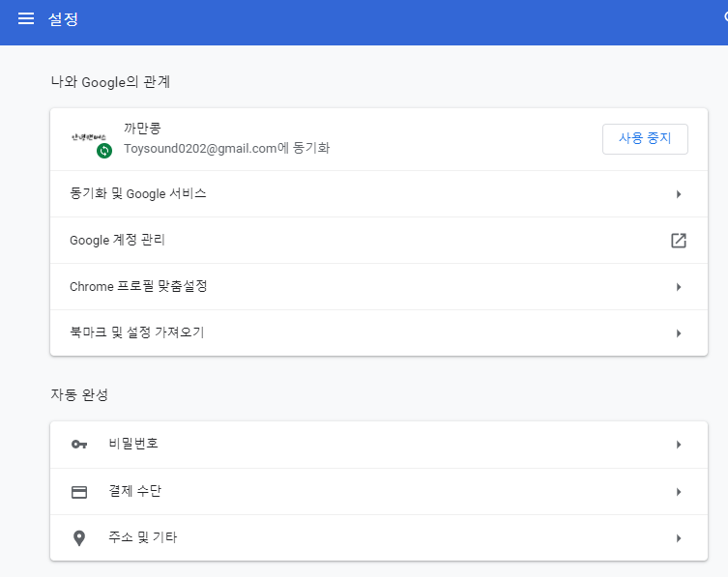
Task: Open Google 계정 관리 link
Action: [x=379, y=241]
